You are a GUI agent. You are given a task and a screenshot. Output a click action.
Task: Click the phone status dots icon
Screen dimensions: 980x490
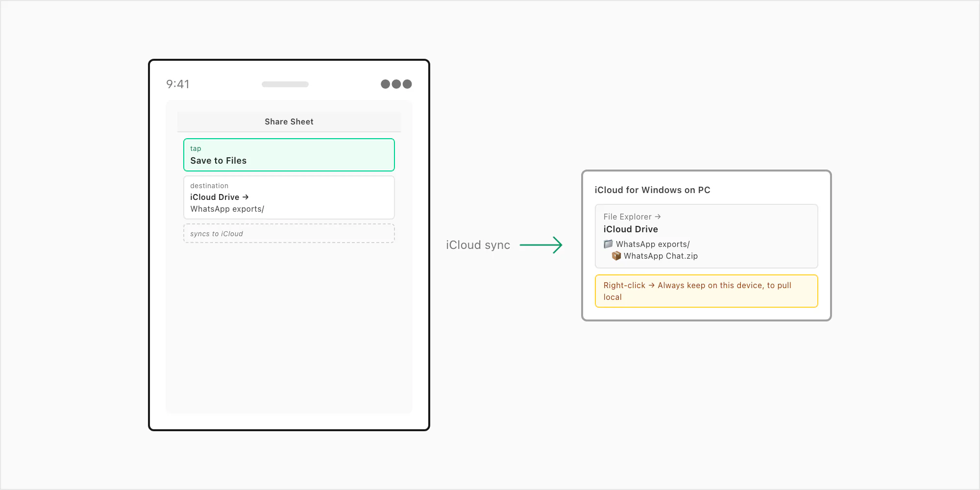tap(396, 84)
